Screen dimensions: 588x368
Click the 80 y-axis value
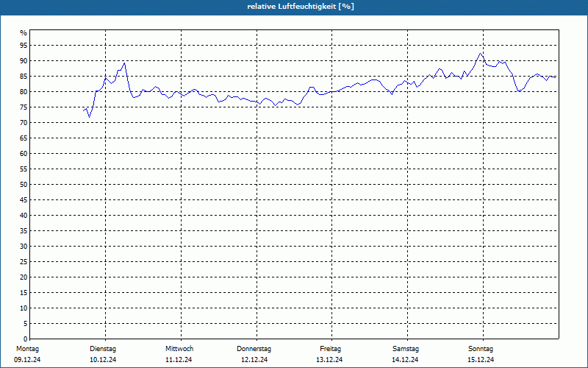[24, 91]
